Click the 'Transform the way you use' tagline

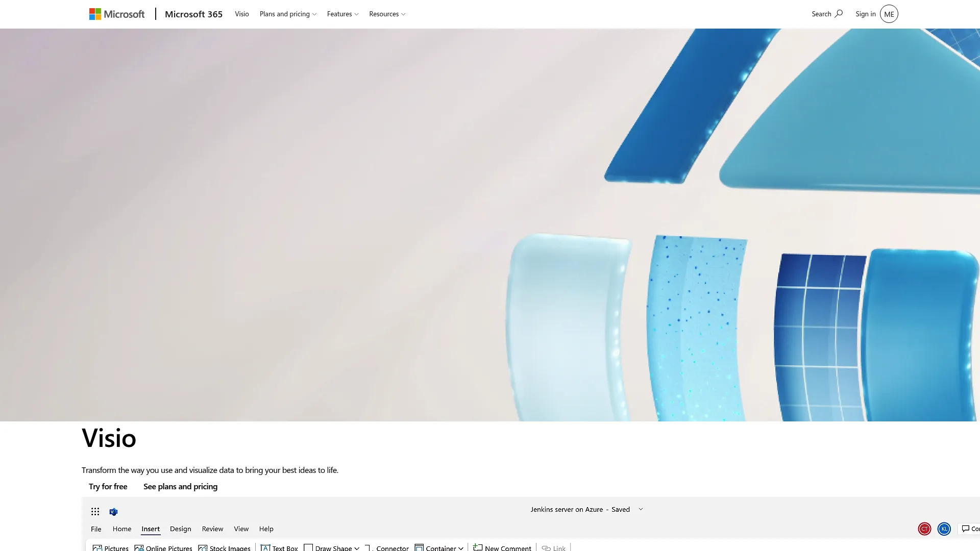click(210, 470)
